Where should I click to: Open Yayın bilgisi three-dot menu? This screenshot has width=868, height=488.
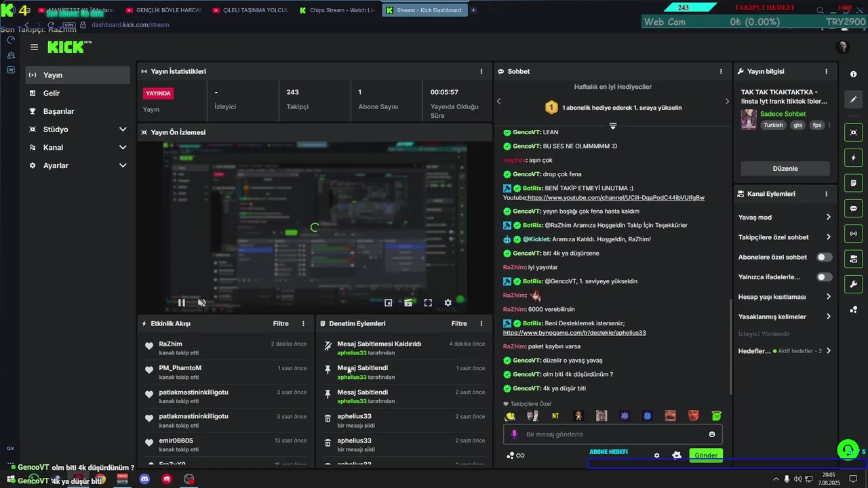pos(826,71)
